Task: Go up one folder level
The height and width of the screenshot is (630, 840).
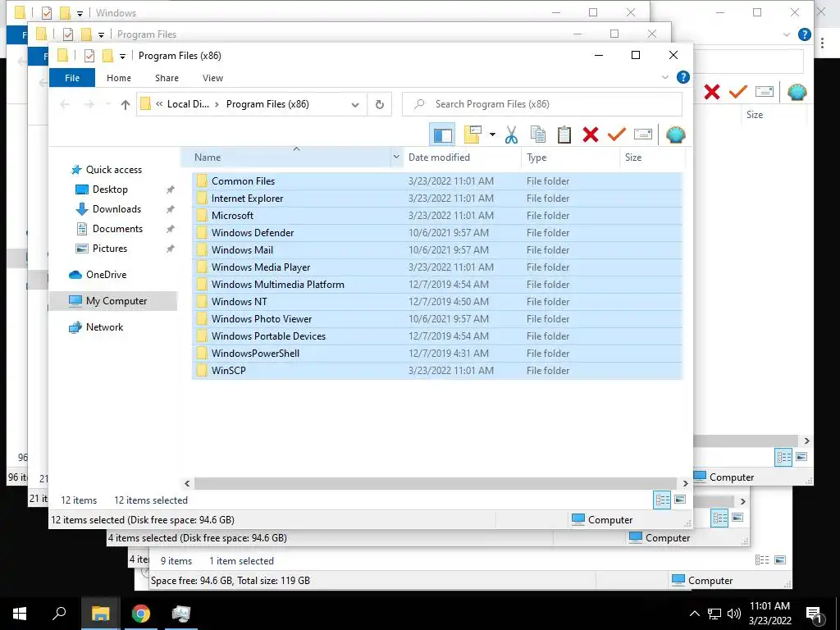Action: tap(126, 104)
